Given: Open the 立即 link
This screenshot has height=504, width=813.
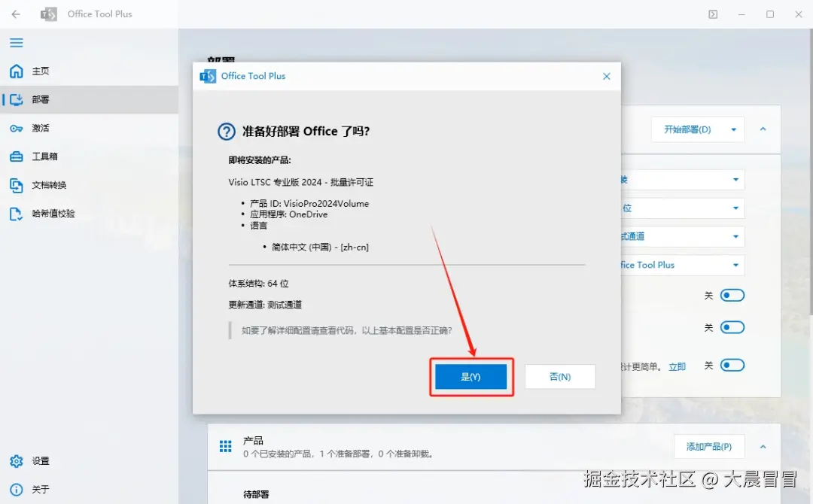Looking at the screenshot, I should (677, 367).
